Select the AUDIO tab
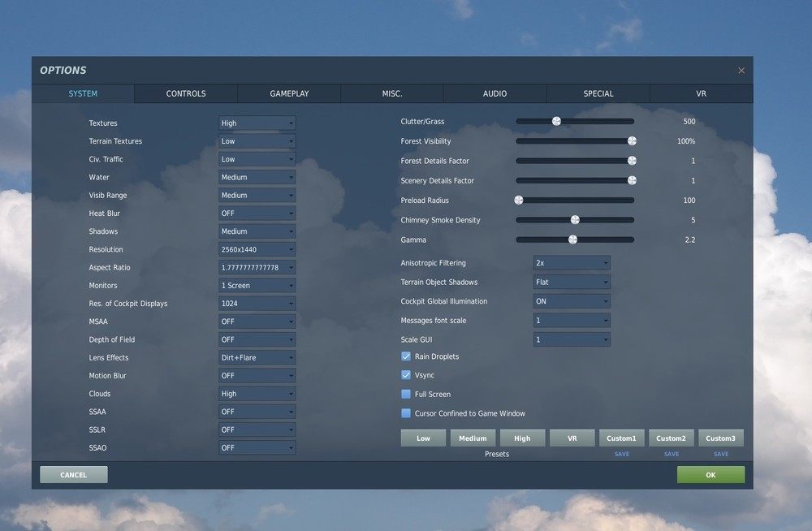This screenshot has height=531, width=812. [x=495, y=93]
